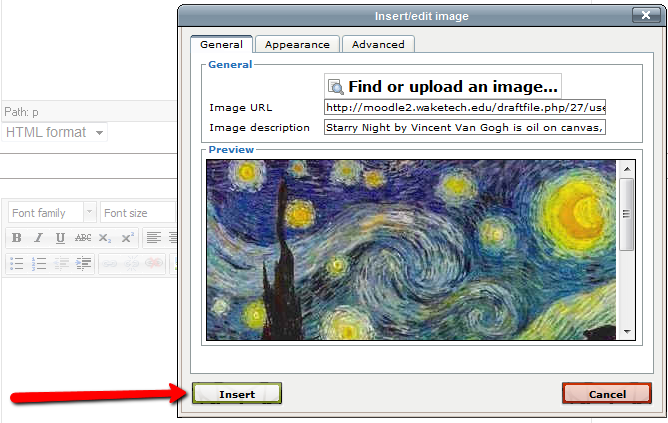Click the preview scrollbar up arrow
This screenshot has width=668, height=423.
pyautogui.click(x=627, y=169)
